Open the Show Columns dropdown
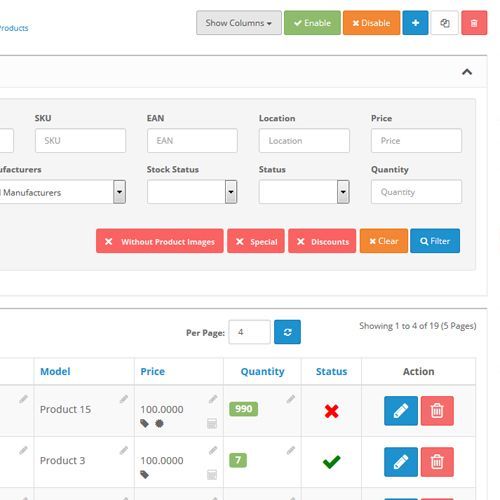 coord(239,23)
